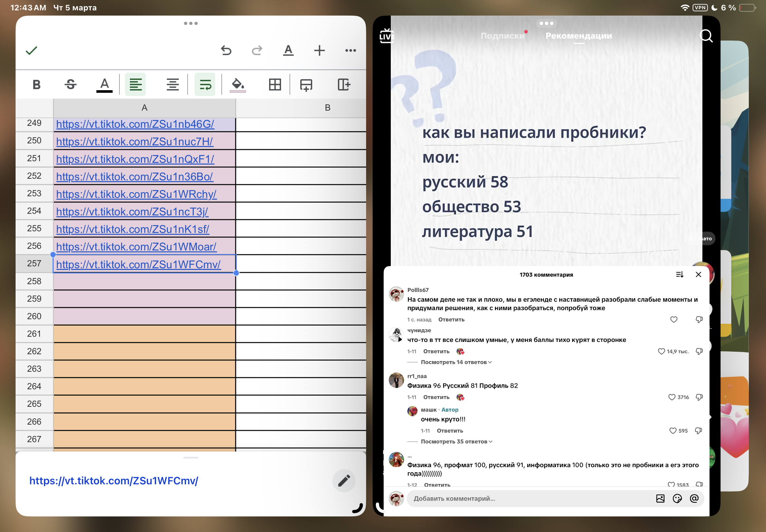Dislike чунидзе's comment

coord(699,352)
